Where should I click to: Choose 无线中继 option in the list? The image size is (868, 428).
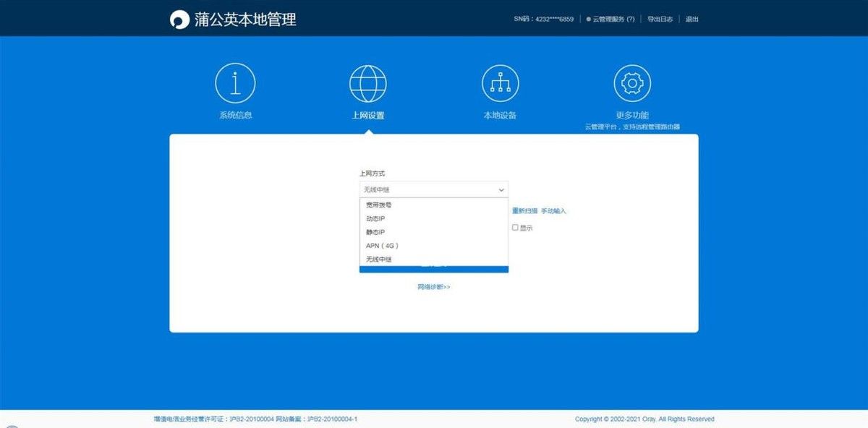(379, 260)
